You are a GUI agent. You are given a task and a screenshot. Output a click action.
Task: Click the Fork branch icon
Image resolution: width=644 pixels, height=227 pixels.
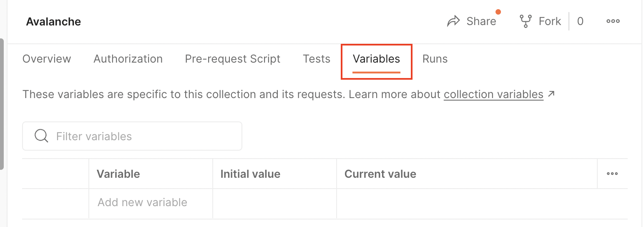[525, 21]
